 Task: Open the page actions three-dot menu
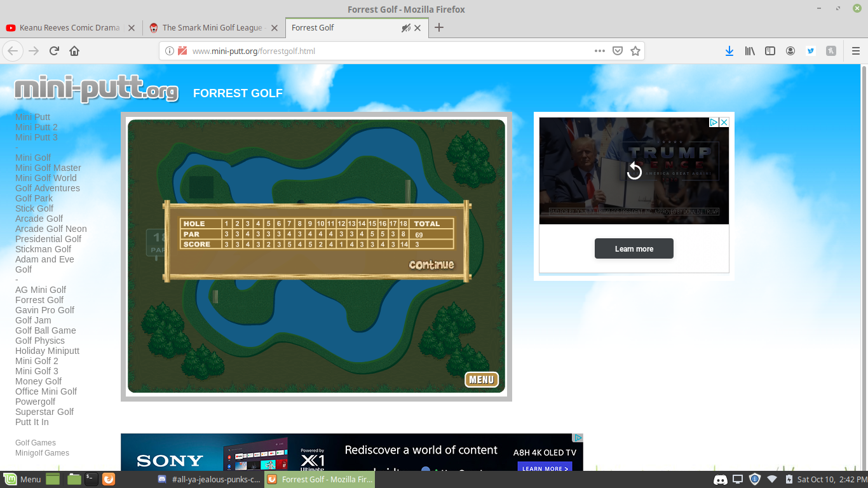coord(599,51)
